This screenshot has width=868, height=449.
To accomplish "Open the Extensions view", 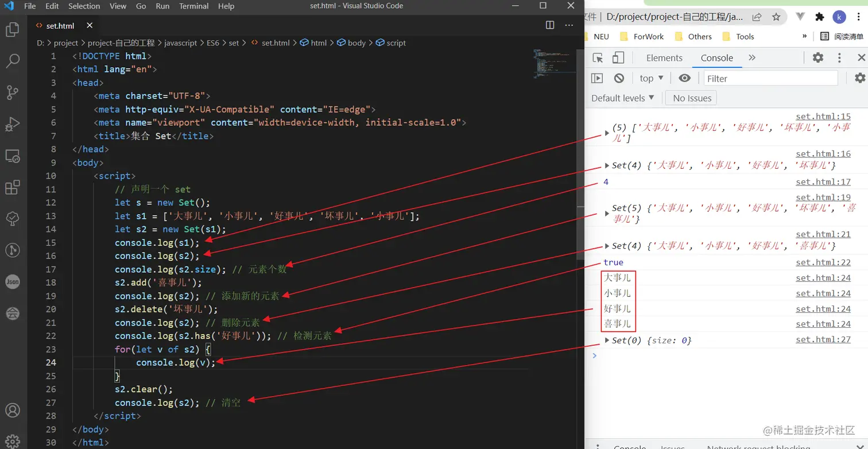I will coord(13,187).
